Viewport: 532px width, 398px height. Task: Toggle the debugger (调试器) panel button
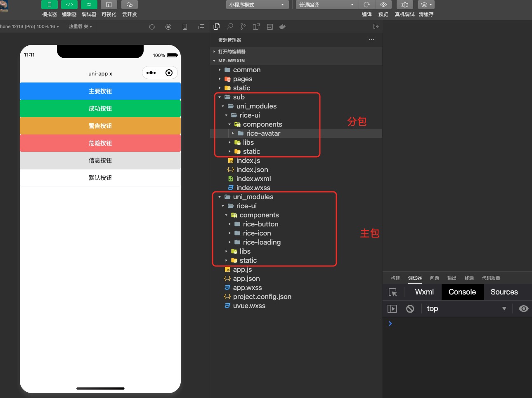(89, 5)
